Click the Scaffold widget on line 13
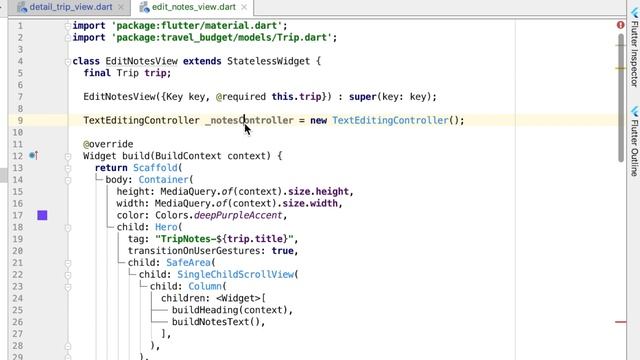 [155, 168]
